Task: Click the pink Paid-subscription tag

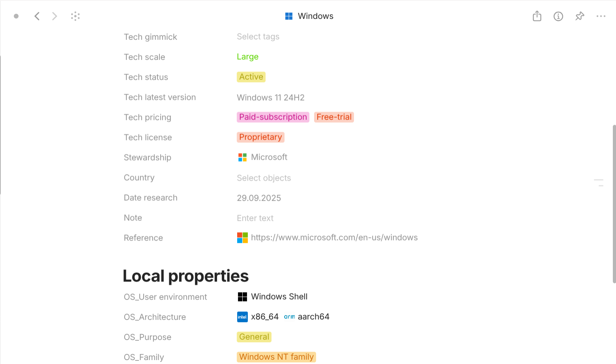Action: tap(273, 117)
